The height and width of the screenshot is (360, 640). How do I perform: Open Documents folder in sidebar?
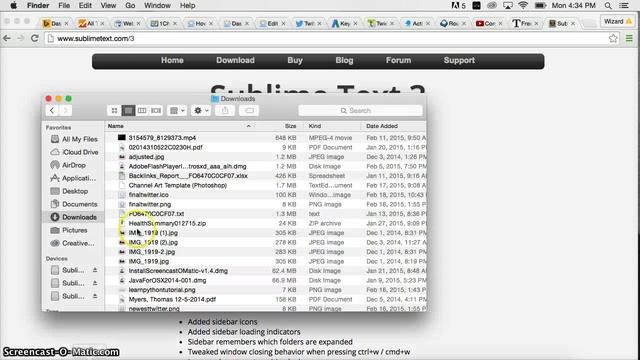[74, 204]
